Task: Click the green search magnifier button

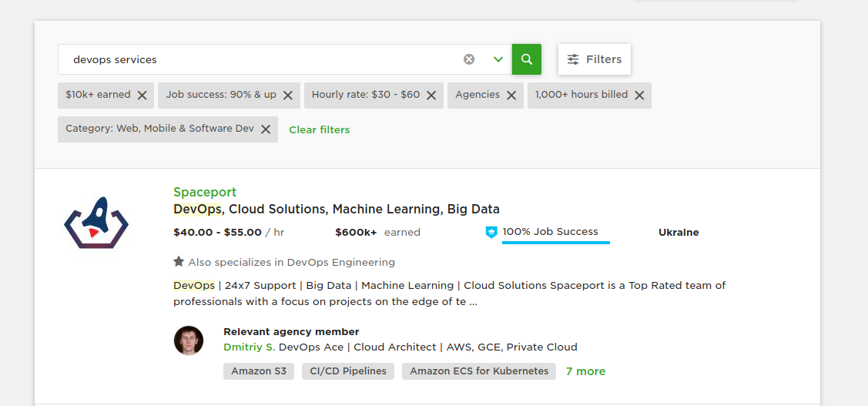Action: 527,59
